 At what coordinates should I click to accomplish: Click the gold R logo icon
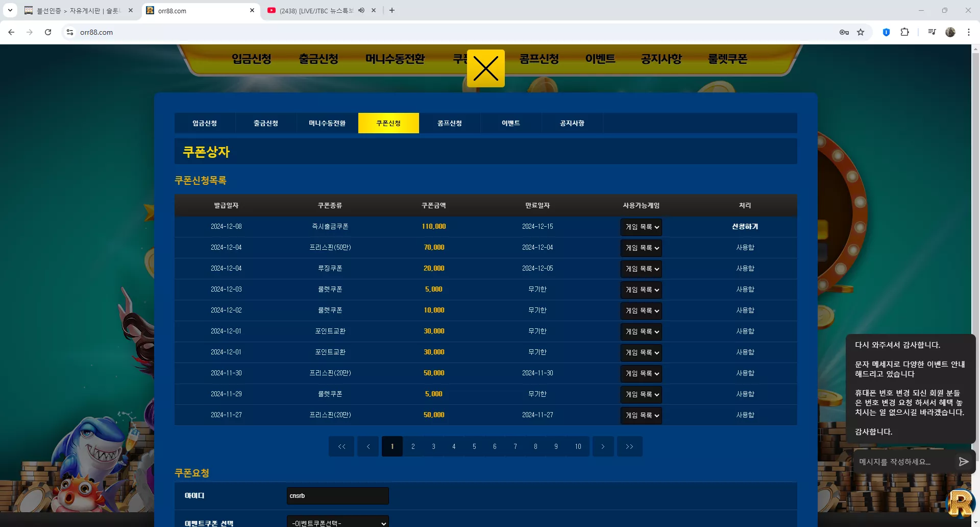coord(960,503)
